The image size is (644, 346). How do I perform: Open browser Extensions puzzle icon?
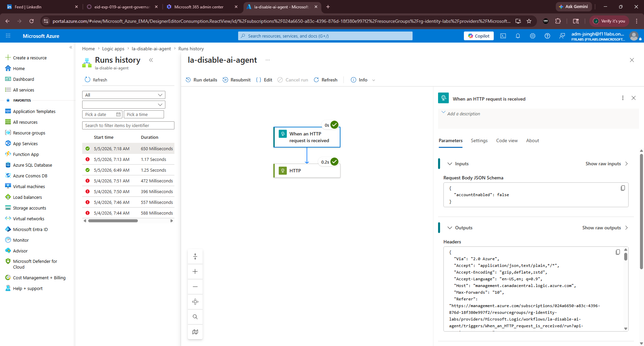click(x=558, y=21)
